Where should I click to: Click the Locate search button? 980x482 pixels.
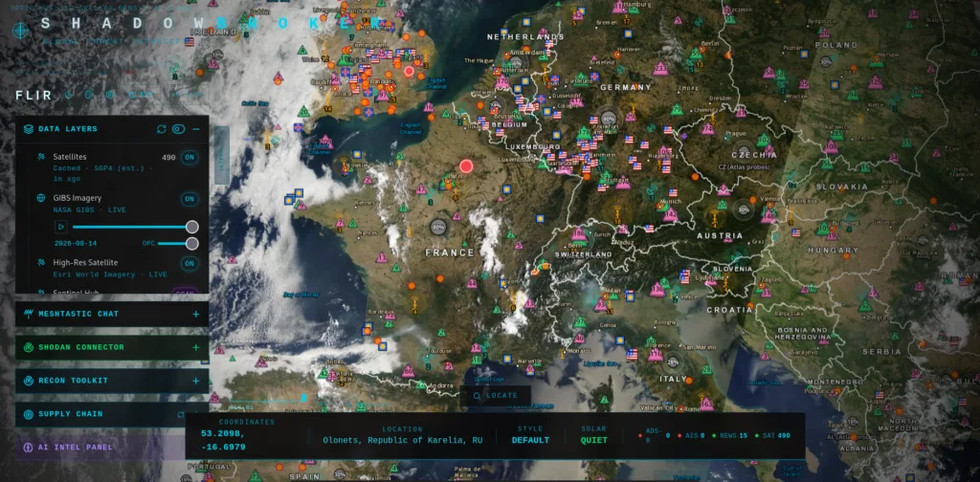(496, 395)
